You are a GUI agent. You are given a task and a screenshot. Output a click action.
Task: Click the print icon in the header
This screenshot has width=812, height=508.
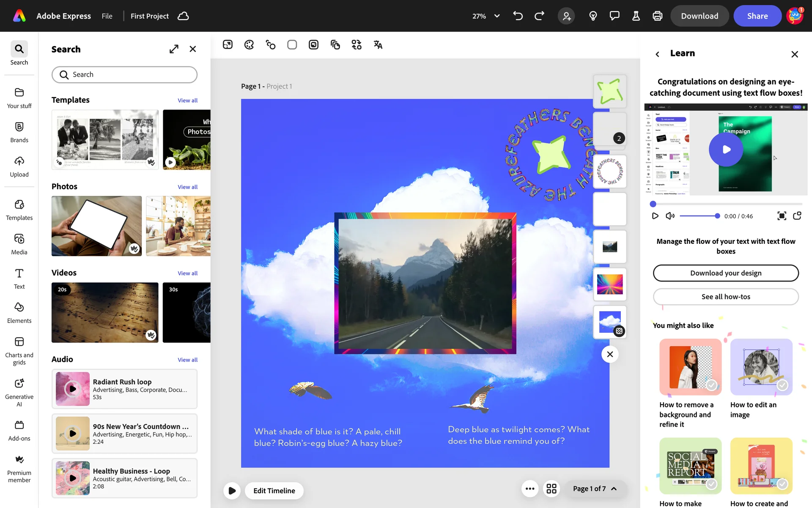(657, 16)
